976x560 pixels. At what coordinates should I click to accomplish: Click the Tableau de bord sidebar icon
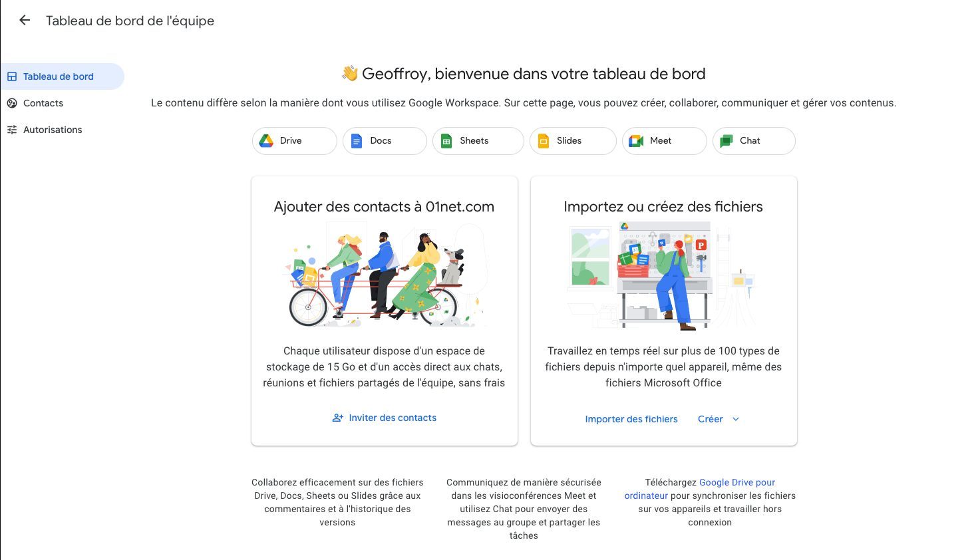[12, 76]
